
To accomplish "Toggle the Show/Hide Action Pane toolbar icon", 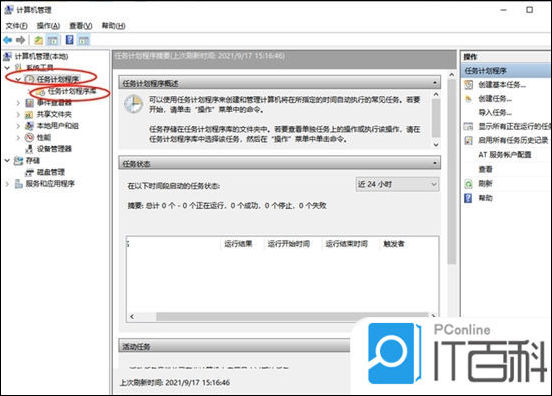I will (x=84, y=40).
